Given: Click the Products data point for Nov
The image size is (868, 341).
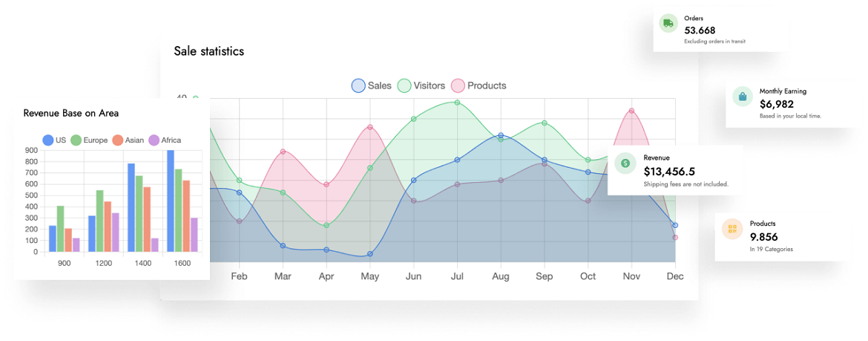Looking at the screenshot, I should (x=631, y=111).
